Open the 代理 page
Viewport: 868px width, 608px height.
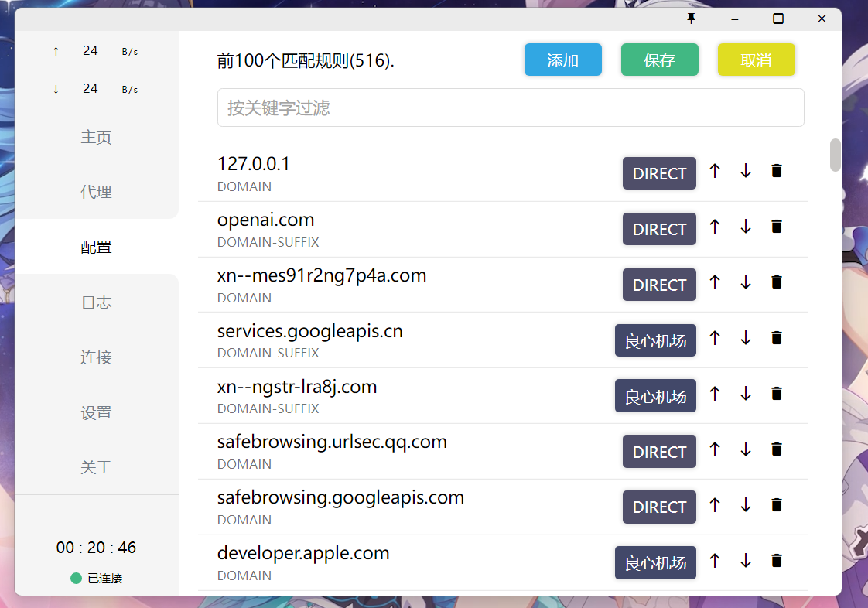pos(97,192)
